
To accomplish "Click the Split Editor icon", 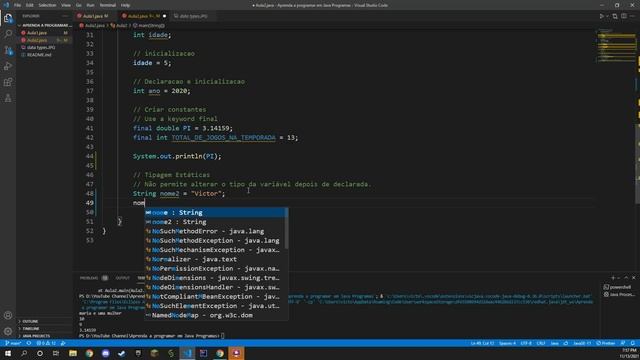I will 624,16.
